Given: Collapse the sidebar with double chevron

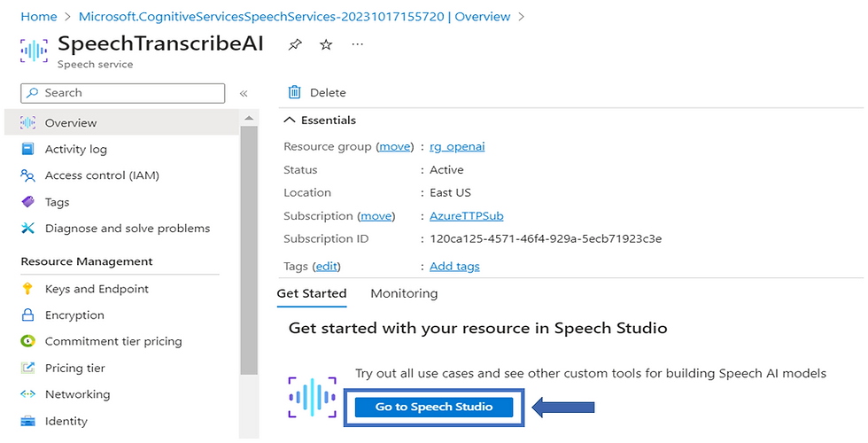Looking at the screenshot, I should (x=243, y=93).
